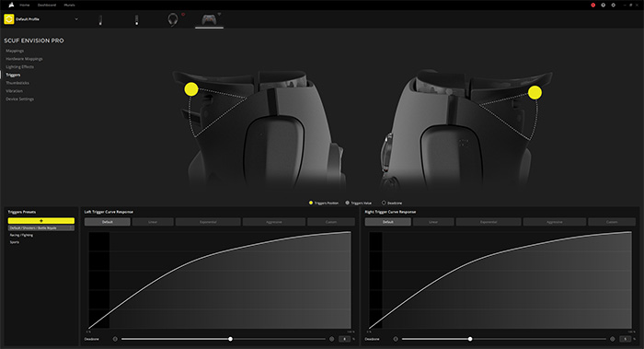Select Lighting Effects in the sidebar
Viewport: 644px width, 349px height.
point(19,67)
